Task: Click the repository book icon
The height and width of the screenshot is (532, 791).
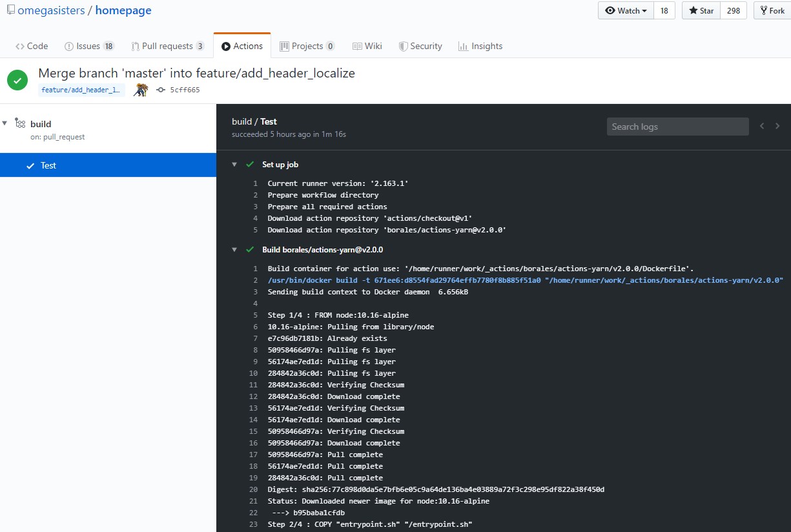Action: click(x=11, y=10)
